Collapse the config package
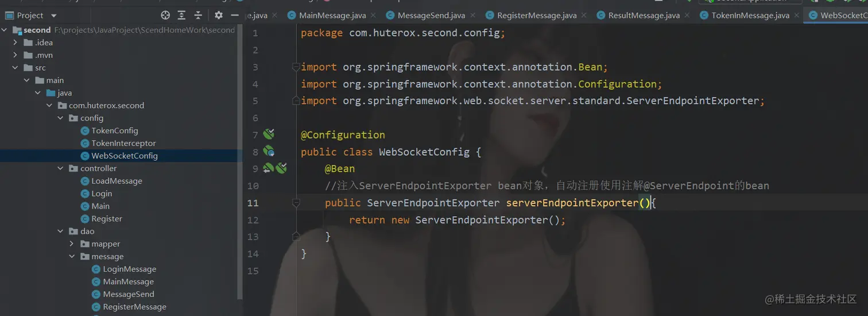The width and height of the screenshot is (868, 316). coord(61,118)
